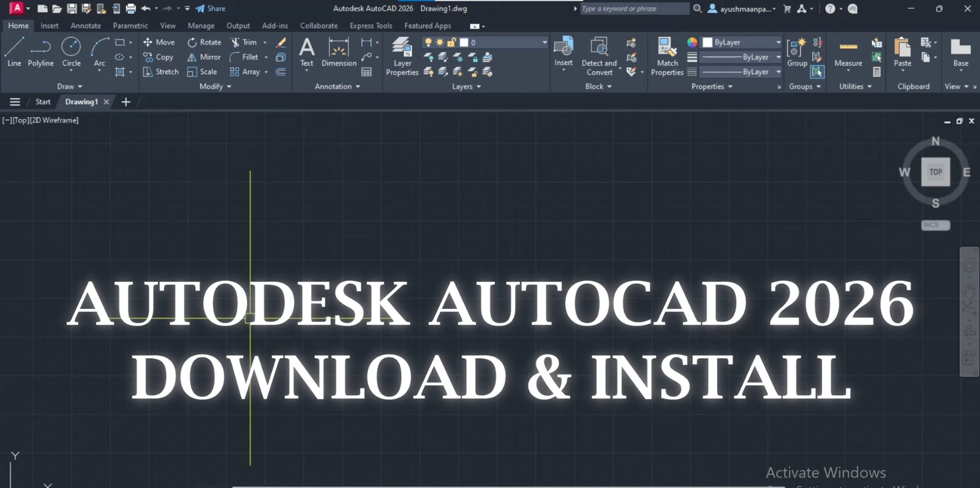Click the Copy tool

158,57
